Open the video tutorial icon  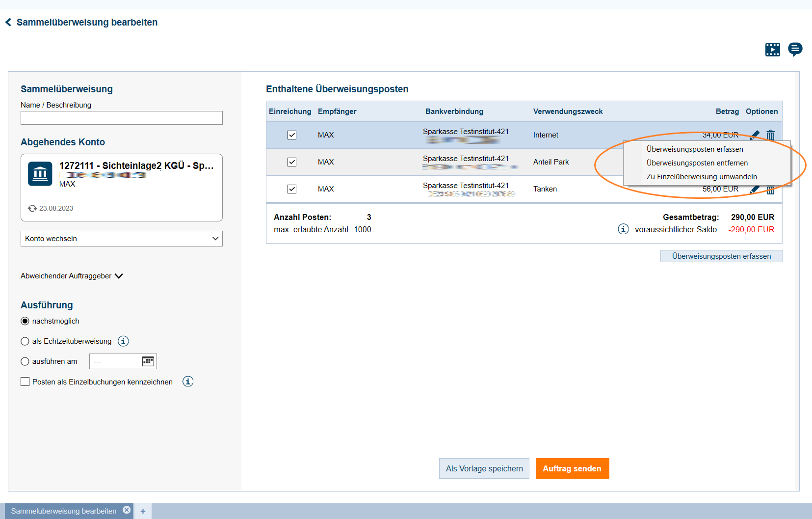(x=772, y=50)
